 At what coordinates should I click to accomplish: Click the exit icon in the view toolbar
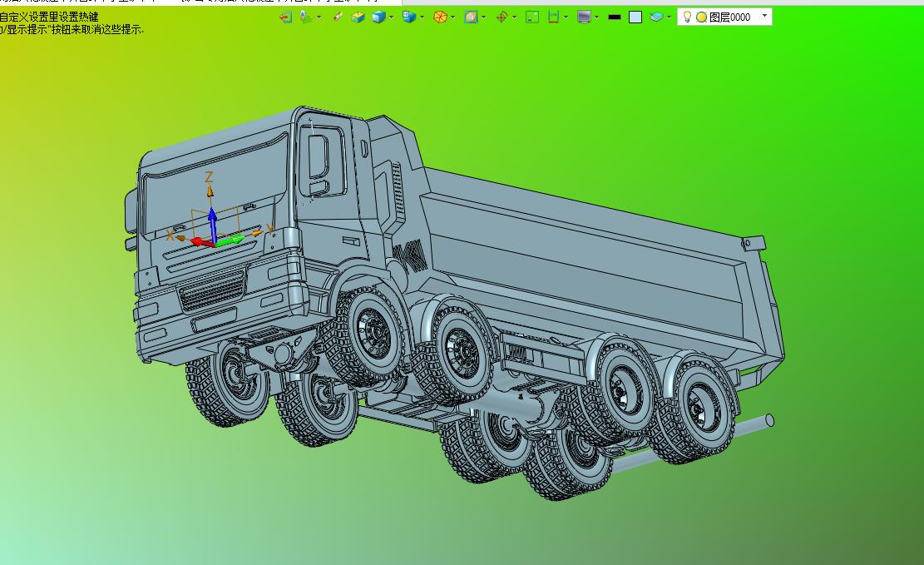[286, 17]
